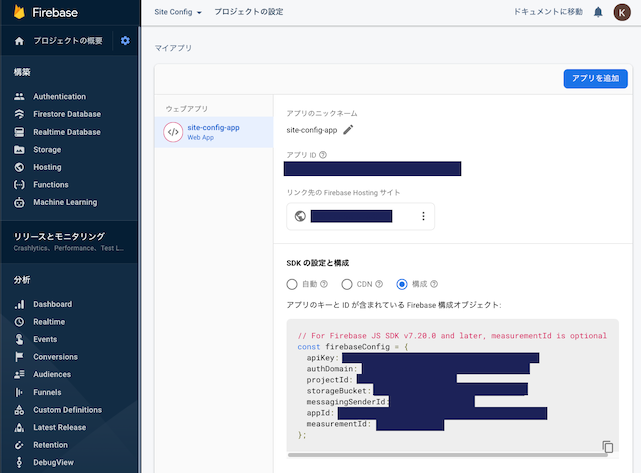This screenshot has height=473, width=641.
Task: Edit app nickname with pencil icon
Action: click(x=348, y=130)
